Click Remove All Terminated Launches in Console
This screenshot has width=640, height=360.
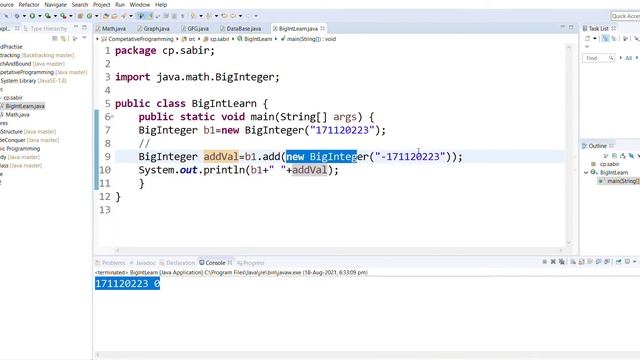(x=562, y=262)
